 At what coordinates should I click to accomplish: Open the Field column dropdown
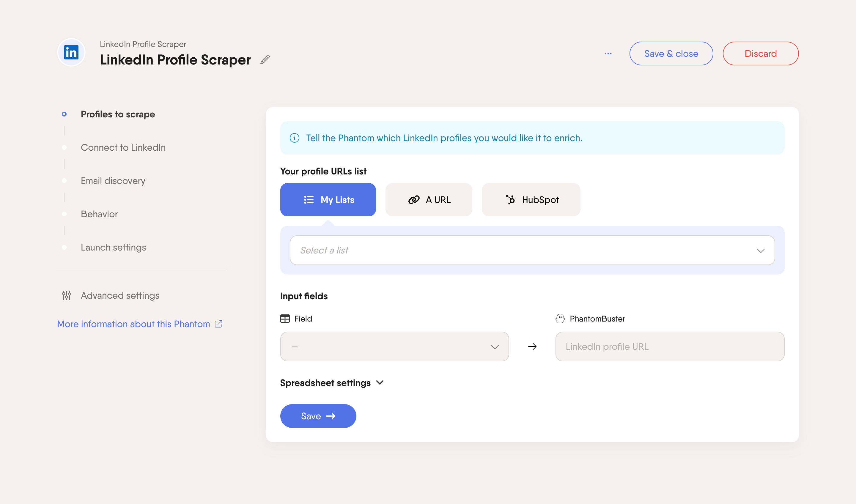394,346
